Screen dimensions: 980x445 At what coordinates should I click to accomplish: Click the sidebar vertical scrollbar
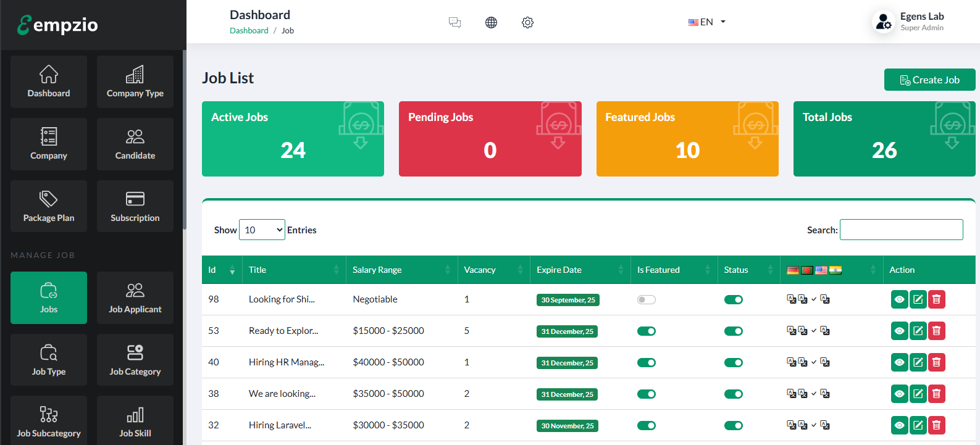[184, 142]
